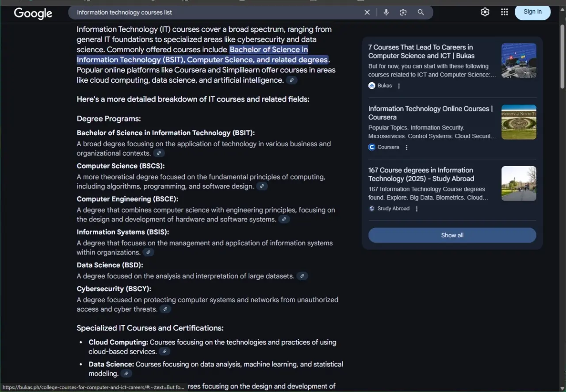
Task: Click Study Abroad globe favicon
Action: pyautogui.click(x=372, y=209)
